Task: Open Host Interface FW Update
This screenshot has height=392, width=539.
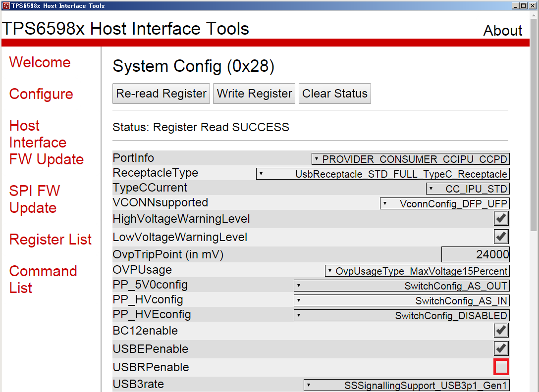Action: [47, 142]
